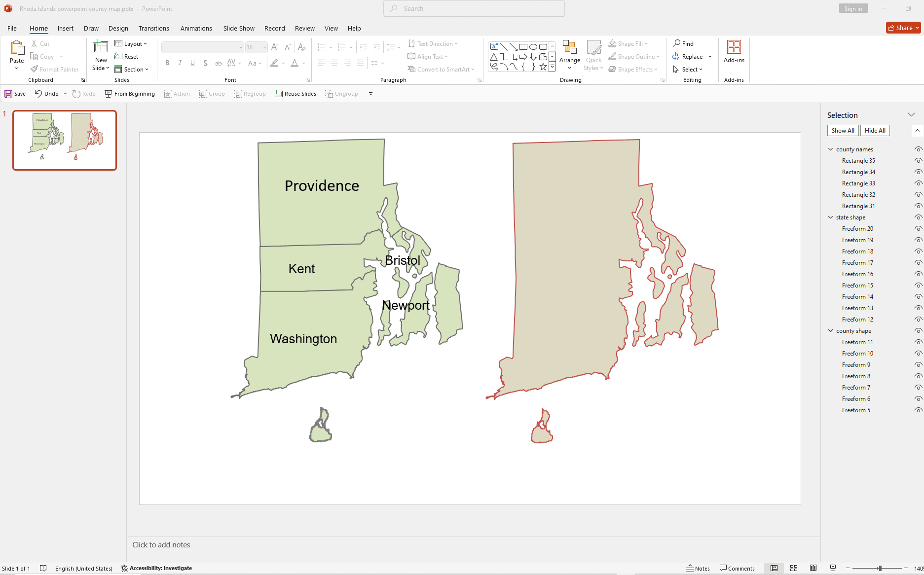The height and width of the screenshot is (575, 924).
Task: Open the Layout dropdown
Action: (131, 44)
